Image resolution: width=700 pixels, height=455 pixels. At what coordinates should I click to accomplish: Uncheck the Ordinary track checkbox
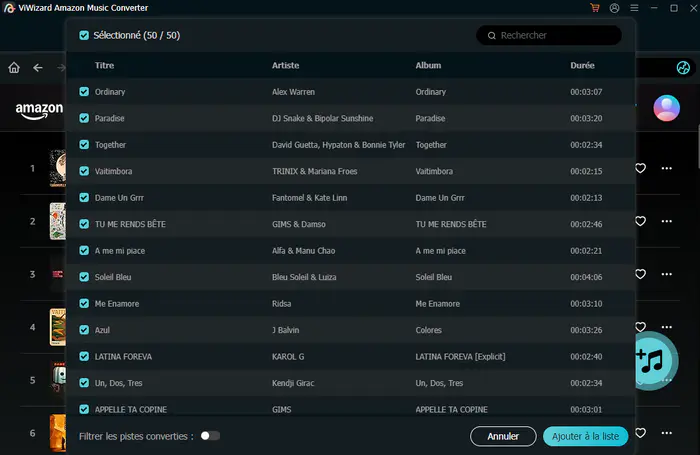84,92
